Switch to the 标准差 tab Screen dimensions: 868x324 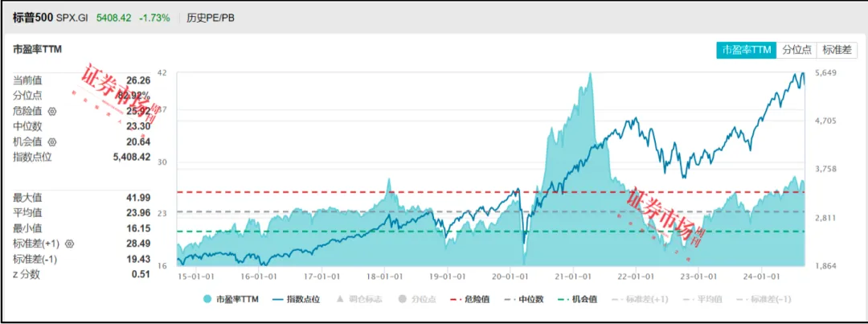(837, 50)
